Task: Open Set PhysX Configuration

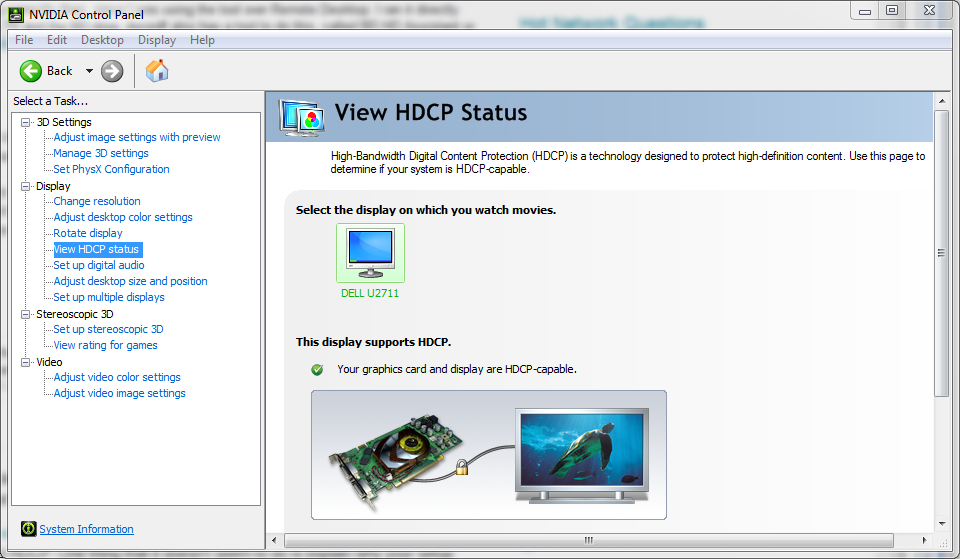Action: pyautogui.click(x=111, y=169)
